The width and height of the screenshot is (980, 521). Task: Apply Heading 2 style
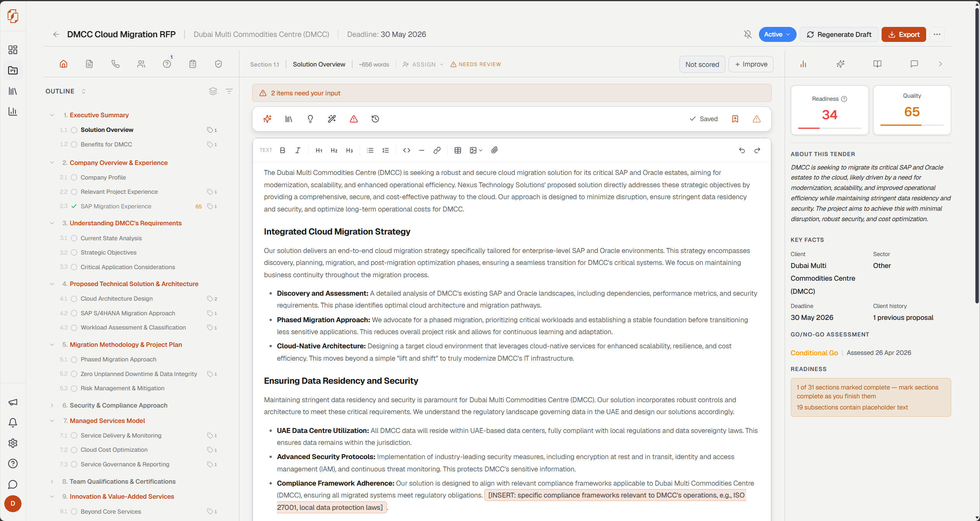[x=334, y=150]
